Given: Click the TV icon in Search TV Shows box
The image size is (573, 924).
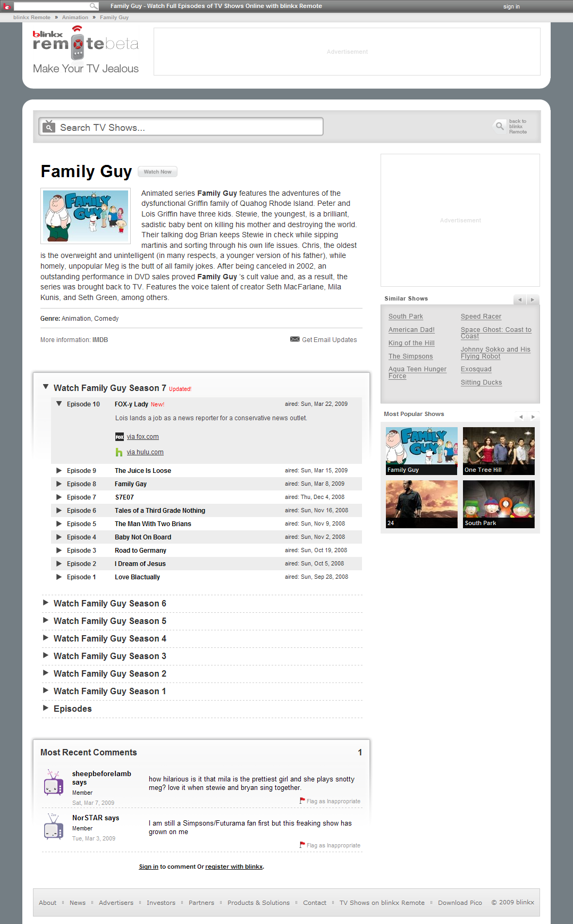Looking at the screenshot, I should [x=49, y=127].
